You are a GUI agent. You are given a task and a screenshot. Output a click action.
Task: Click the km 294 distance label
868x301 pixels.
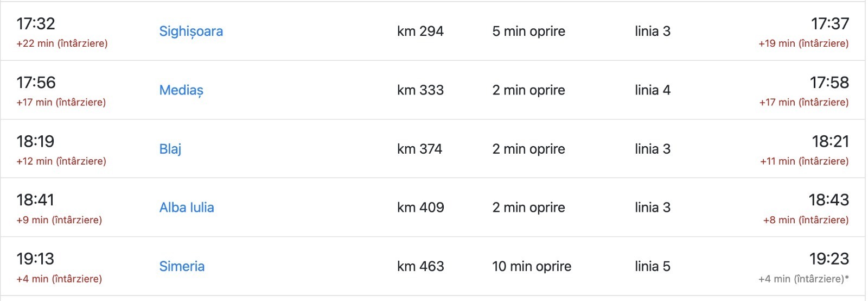click(420, 32)
